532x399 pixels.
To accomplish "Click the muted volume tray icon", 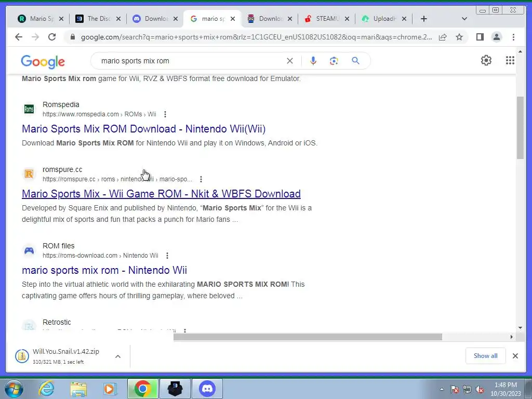I will pyautogui.click(x=480, y=390).
